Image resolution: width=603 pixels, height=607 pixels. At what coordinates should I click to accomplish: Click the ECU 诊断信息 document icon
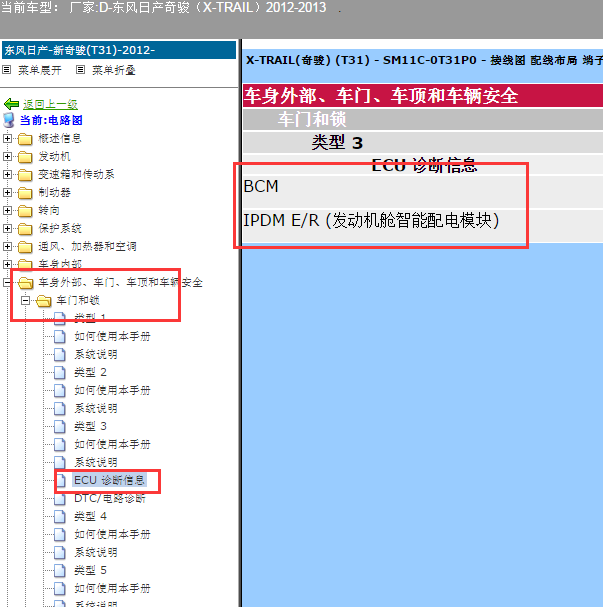tap(60, 480)
